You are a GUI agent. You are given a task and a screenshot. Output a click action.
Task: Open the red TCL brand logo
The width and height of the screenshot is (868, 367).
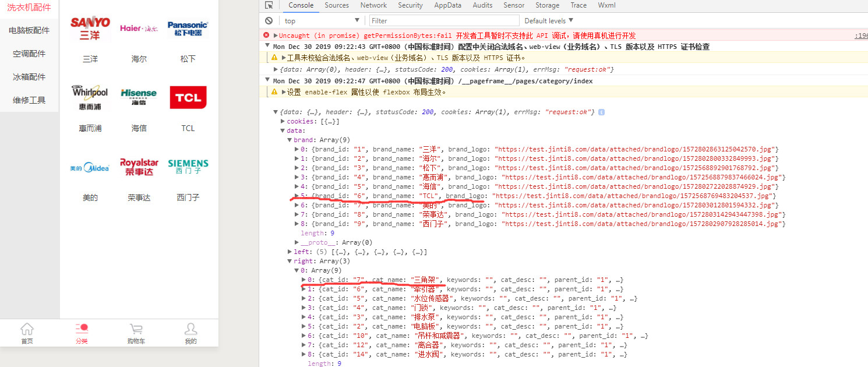point(188,97)
